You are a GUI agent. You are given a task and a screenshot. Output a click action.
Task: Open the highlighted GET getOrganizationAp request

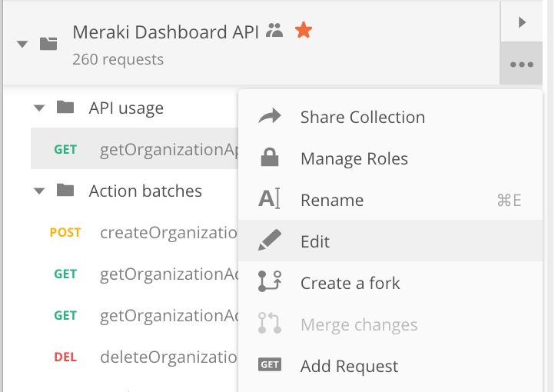coord(135,148)
